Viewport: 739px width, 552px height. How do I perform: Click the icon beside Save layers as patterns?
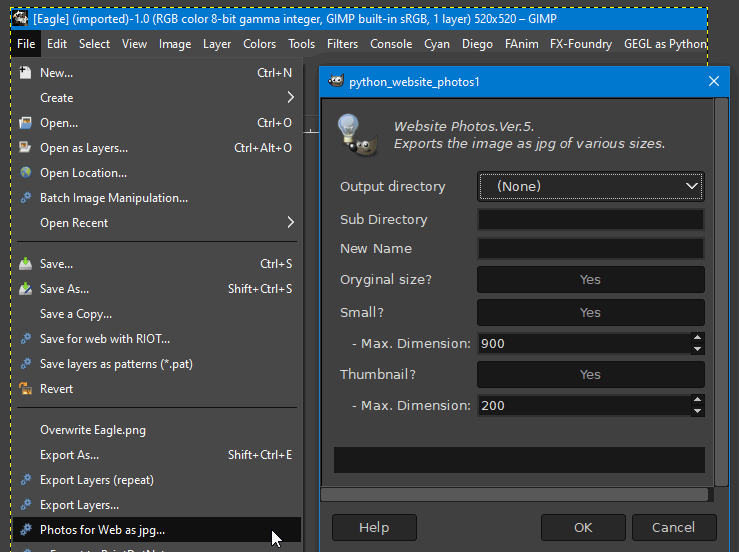(x=25, y=363)
